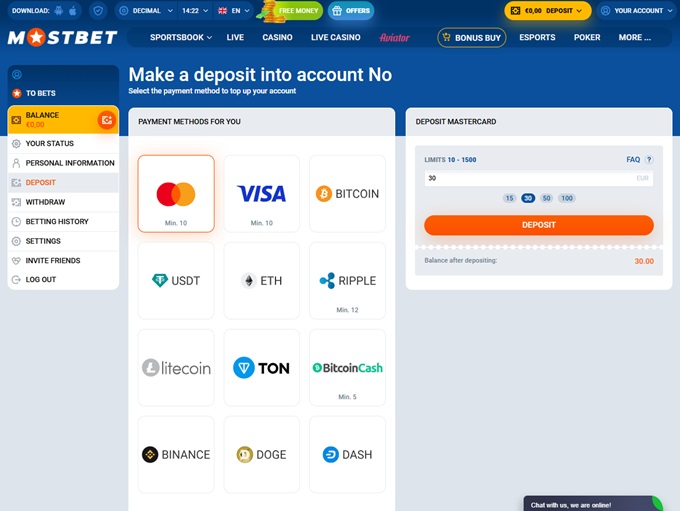This screenshot has height=511, width=680.
Task: Open the FAQ help question mark
Action: click(x=648, y=159)
